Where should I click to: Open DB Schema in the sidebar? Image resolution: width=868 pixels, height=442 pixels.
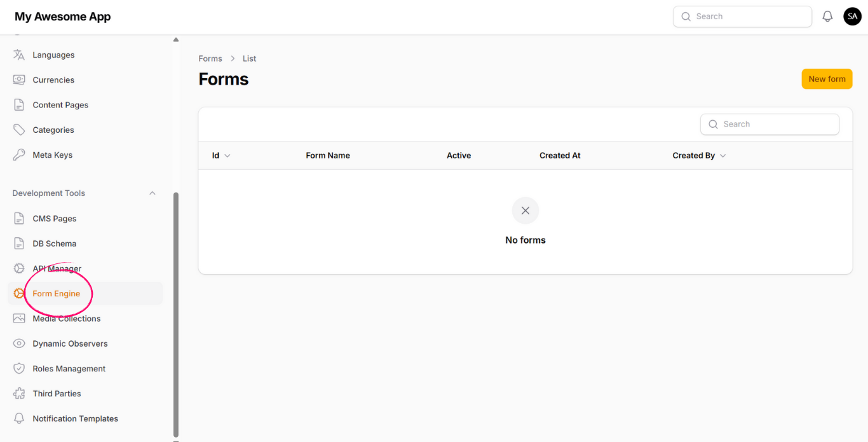tap(55, 244)
